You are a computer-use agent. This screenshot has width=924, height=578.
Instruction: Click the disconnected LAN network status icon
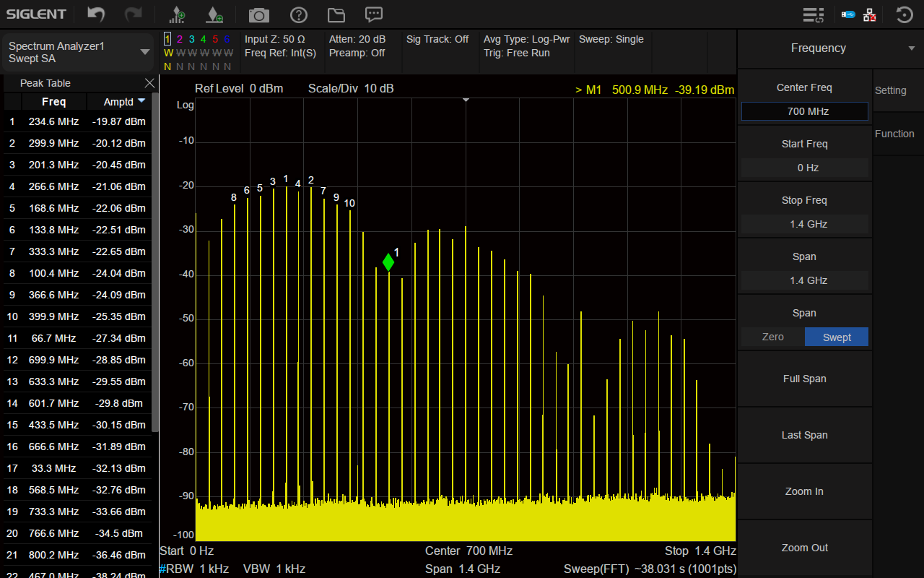[x=869, y=15]
